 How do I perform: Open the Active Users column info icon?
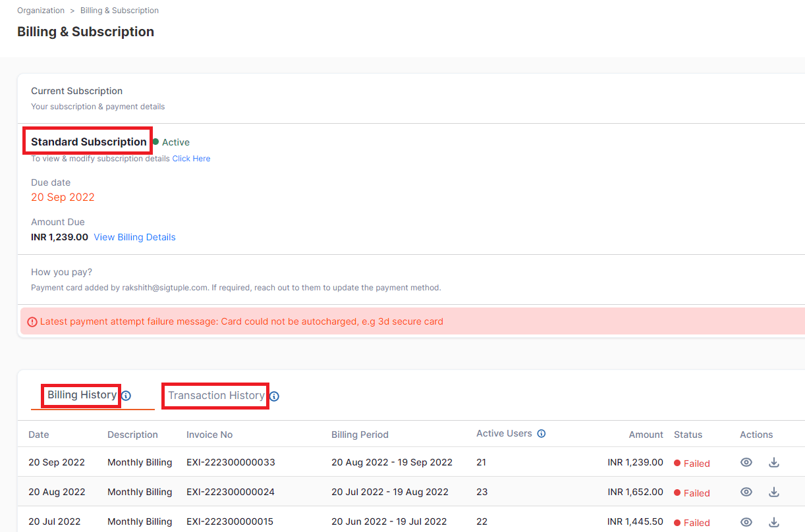click(541, 433)
